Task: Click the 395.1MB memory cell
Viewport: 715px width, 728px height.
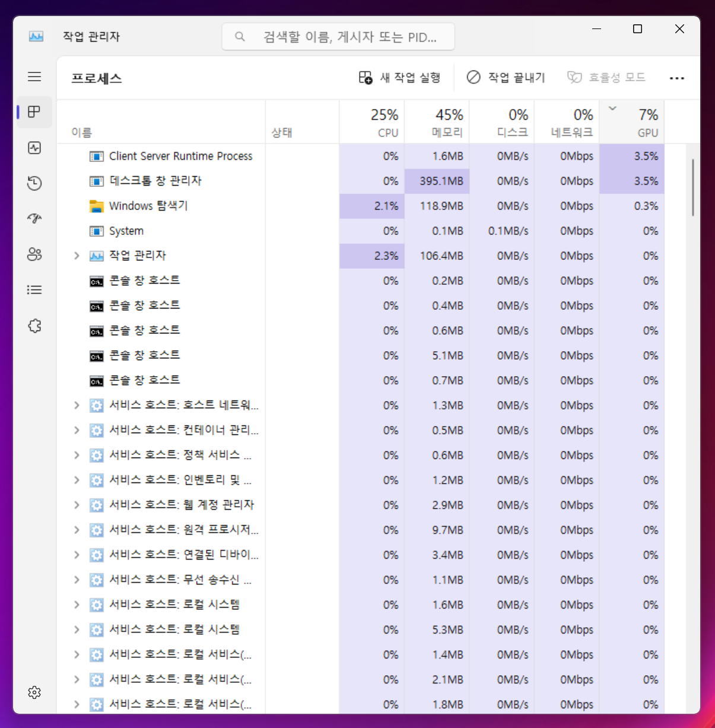Action: [437, 181]
